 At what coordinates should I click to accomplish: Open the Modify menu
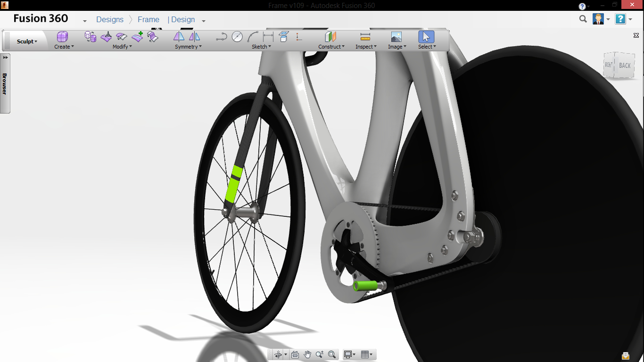click(122, 47)
